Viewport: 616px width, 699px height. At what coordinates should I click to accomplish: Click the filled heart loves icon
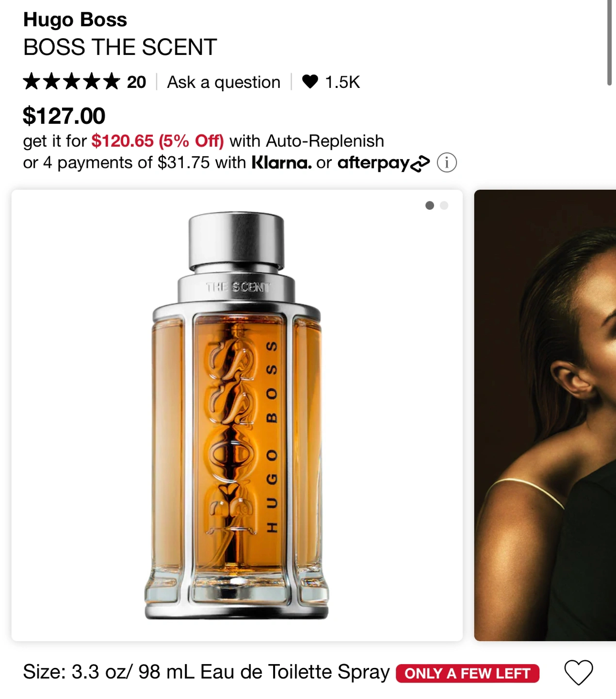point(310,82)
